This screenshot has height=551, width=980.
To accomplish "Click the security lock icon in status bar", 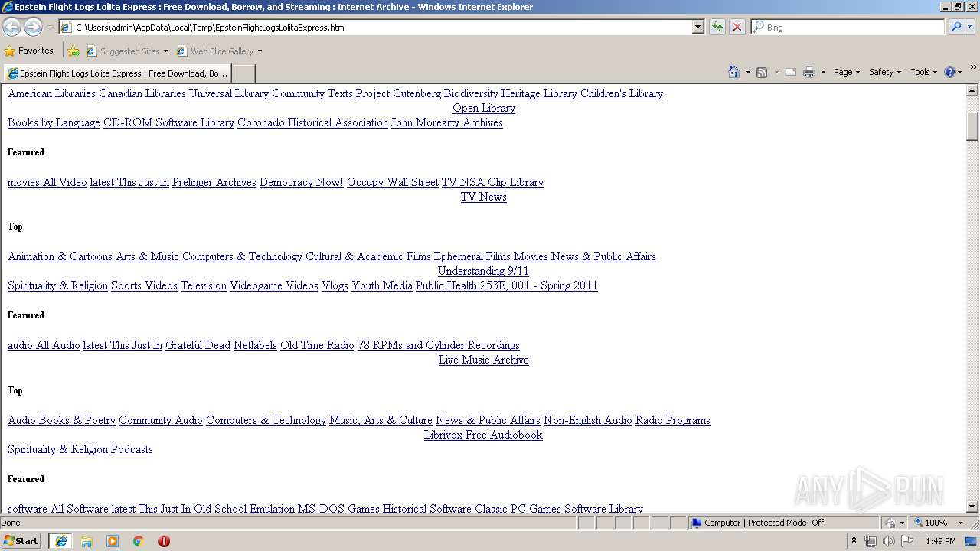I will [891, 523].
